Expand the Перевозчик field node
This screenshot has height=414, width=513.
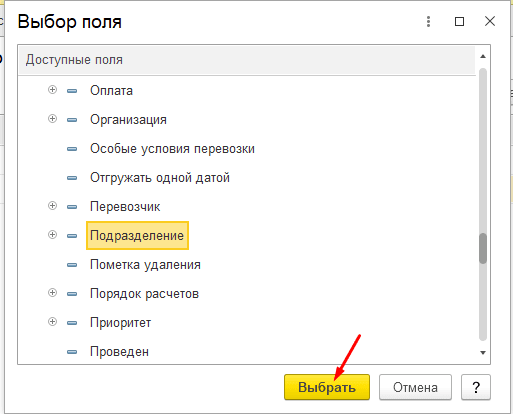point(52,206)
